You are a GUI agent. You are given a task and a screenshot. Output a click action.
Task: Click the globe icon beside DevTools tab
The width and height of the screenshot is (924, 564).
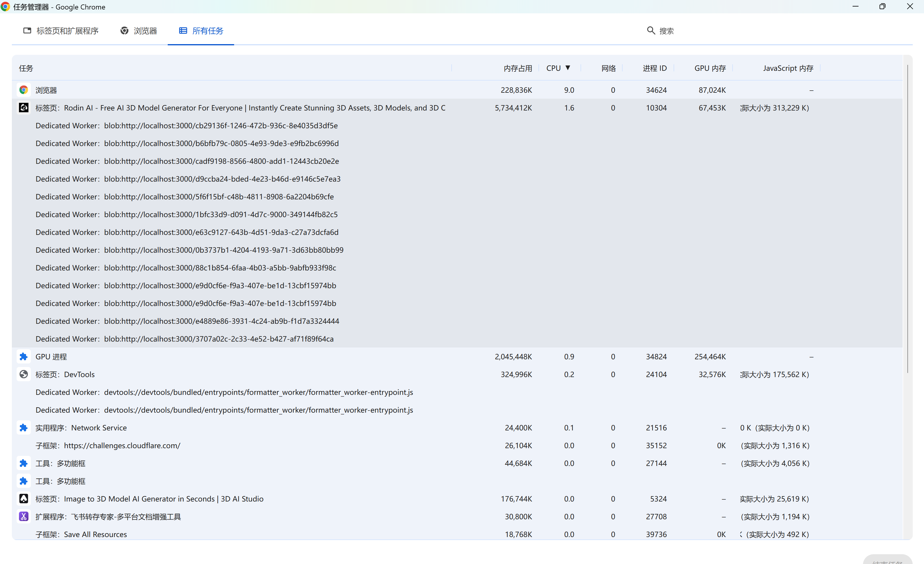tap(24, 374)
